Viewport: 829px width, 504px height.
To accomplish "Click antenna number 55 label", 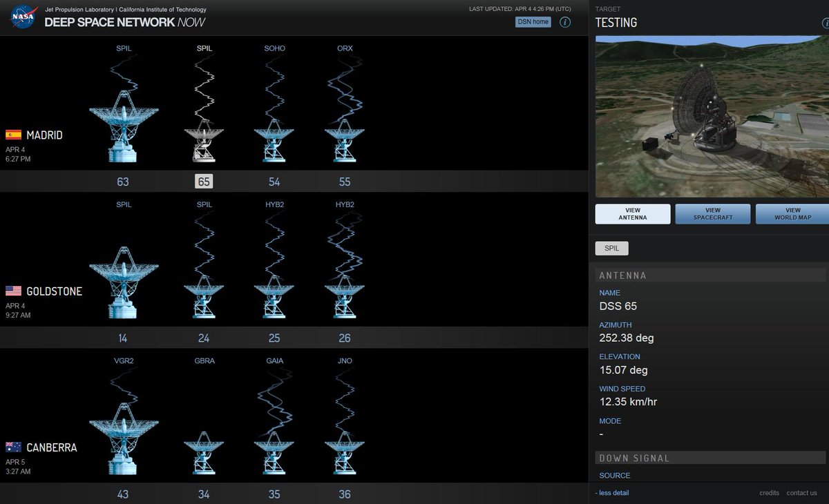I will point(345,182).
